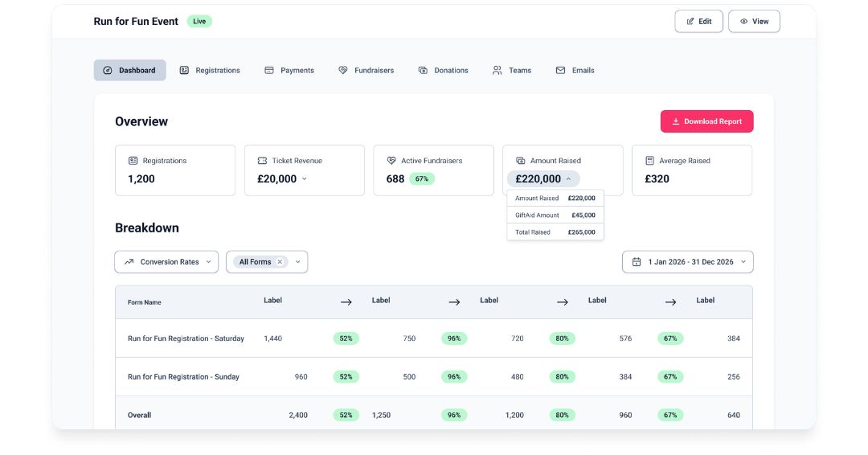Screen dimensions: 868x455
Task: Click the Active Fundraisers heart icon
Action: click(x=391, y=161)
